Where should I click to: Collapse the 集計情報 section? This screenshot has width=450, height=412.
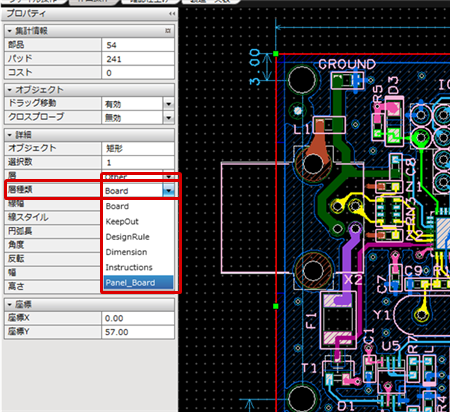pos(10,31)
